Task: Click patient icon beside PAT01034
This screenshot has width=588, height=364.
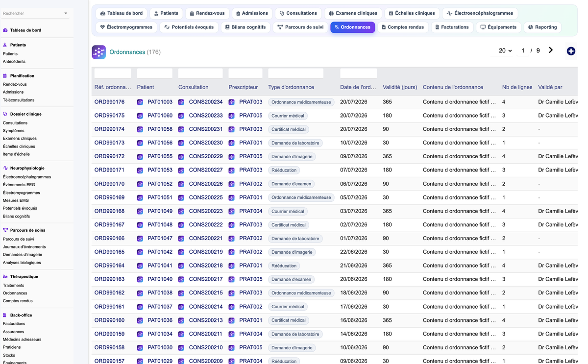Action: point(140,334)
